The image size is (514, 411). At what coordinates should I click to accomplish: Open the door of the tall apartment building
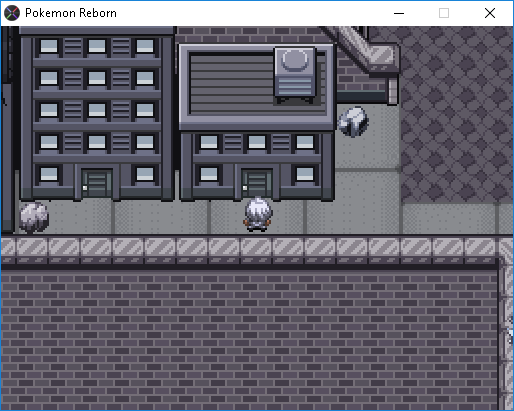click(97, 183)
